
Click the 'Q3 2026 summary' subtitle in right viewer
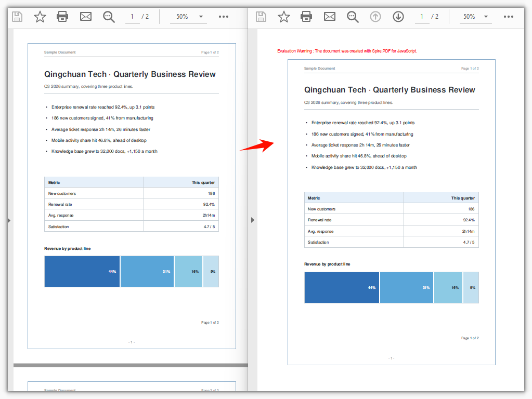pos(349,102)
